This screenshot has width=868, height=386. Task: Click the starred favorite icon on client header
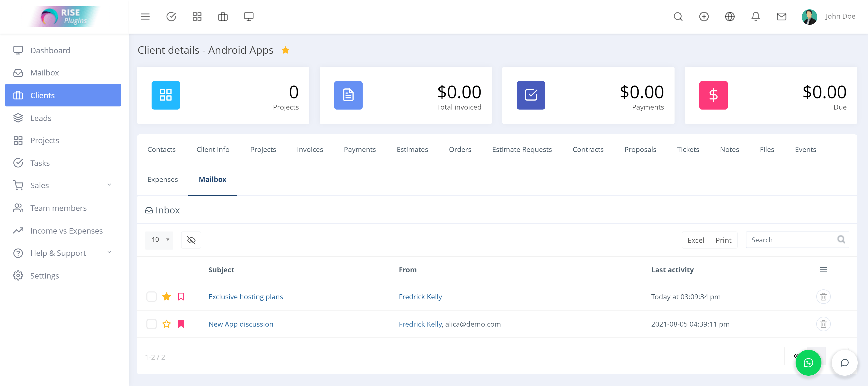point(287,50)
